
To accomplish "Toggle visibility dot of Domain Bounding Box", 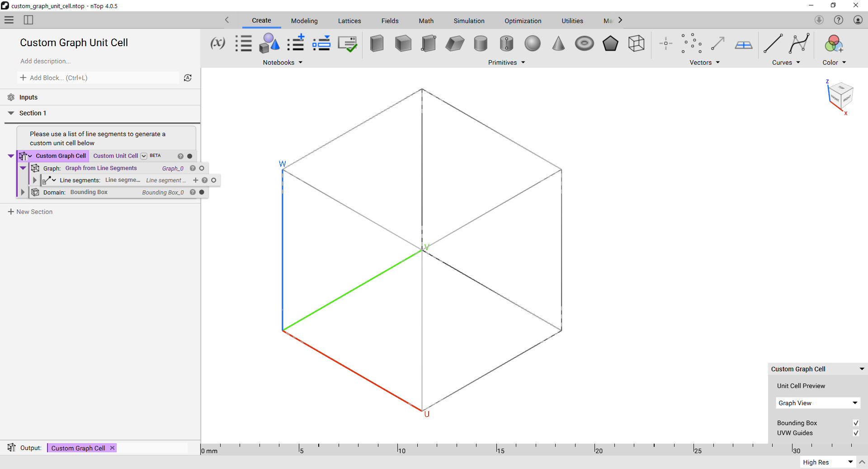I will tap(202, 192).
